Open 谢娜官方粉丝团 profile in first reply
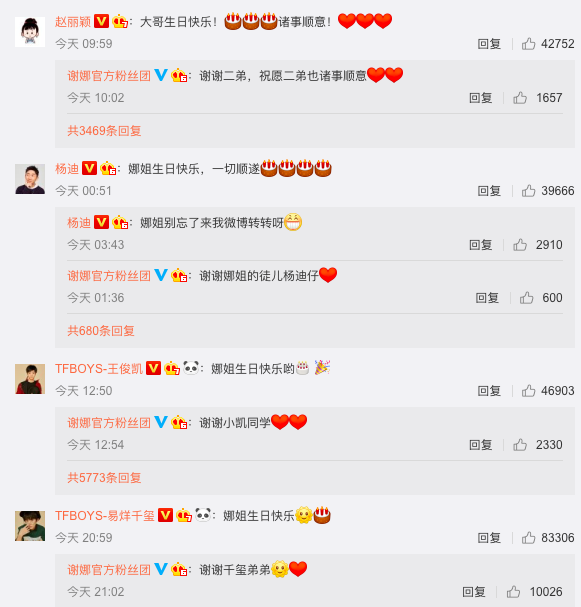Screen dimensions: 581x607 click(x=109, y=75)
